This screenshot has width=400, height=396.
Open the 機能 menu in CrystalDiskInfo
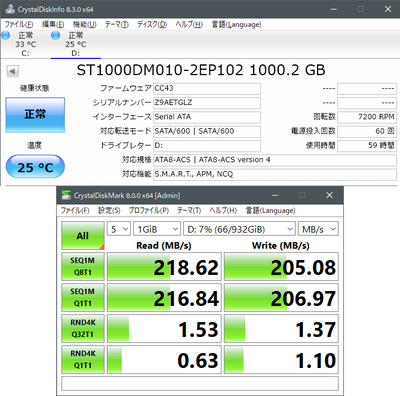point(85,25)
